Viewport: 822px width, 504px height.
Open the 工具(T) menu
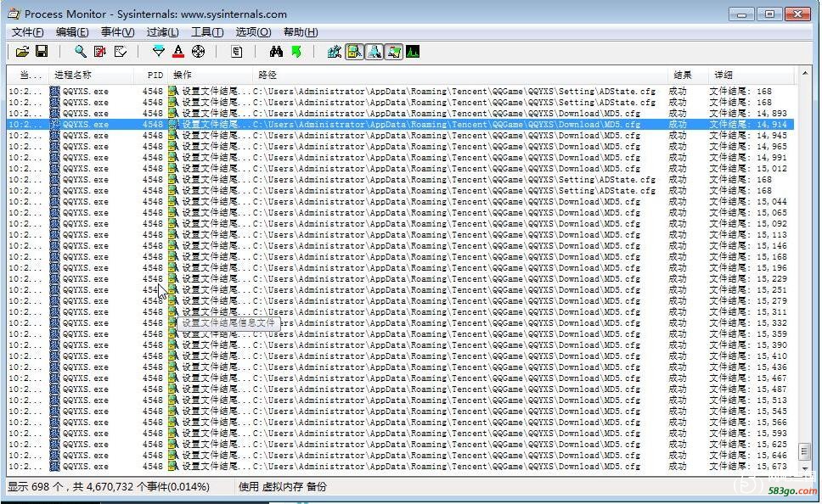pyautogui.click(x=207, y=32)
